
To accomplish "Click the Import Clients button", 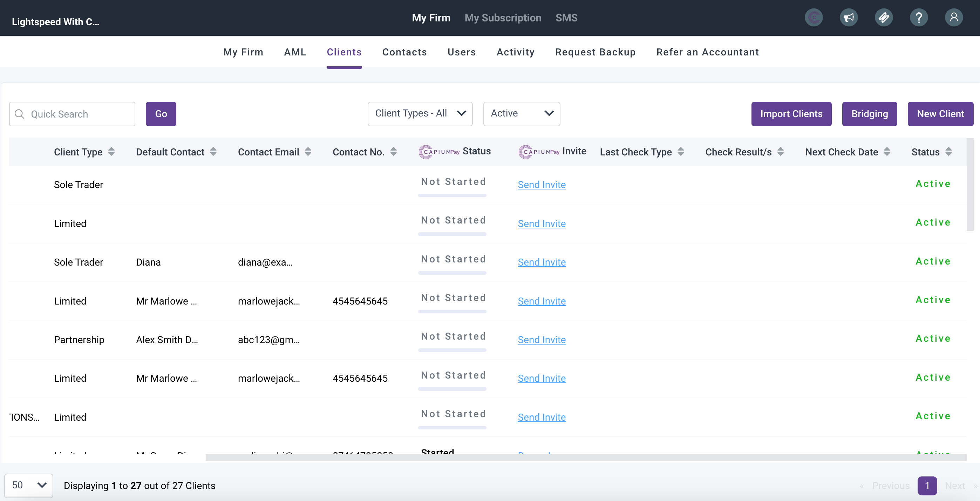I will pos(791,114).
